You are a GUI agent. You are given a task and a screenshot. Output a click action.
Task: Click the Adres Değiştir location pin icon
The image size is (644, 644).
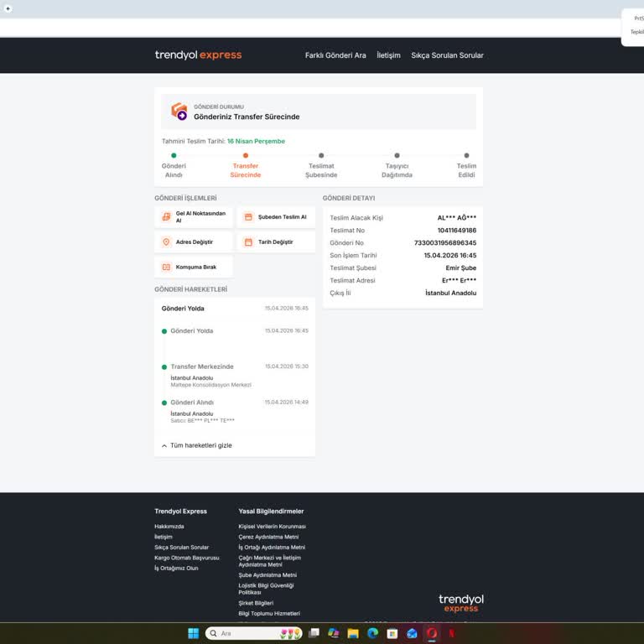click(166, 241)
